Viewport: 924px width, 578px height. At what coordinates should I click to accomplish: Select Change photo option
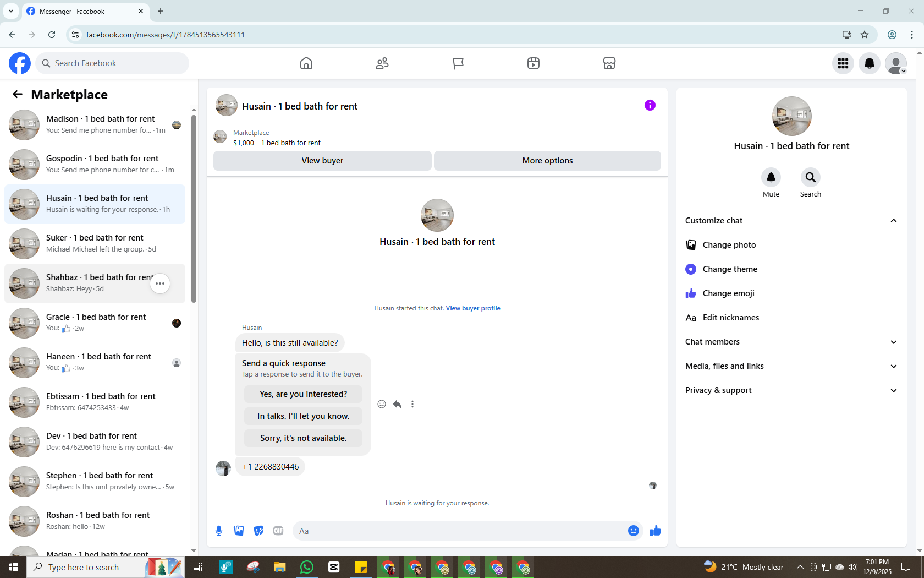[791, 245]
